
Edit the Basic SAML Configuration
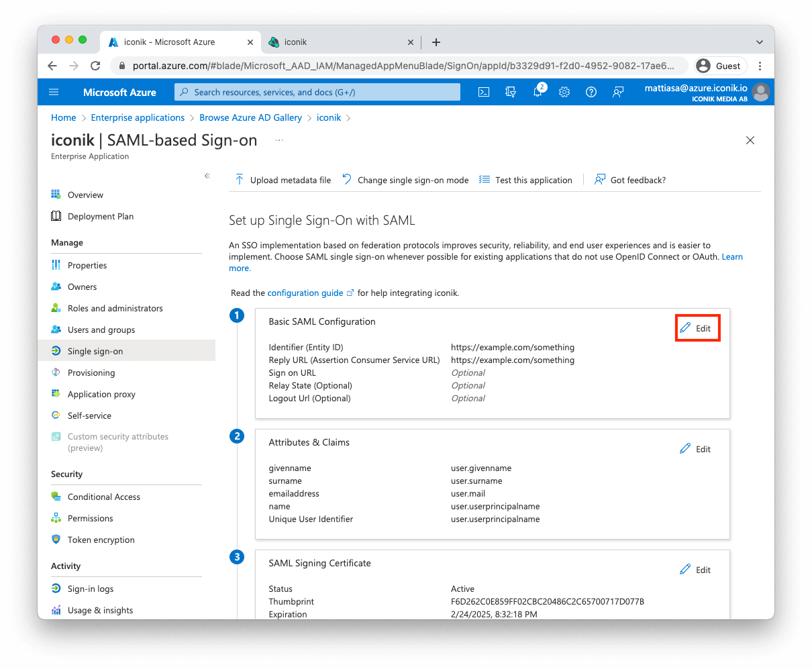pyautogui.click(x=697, y=327)
